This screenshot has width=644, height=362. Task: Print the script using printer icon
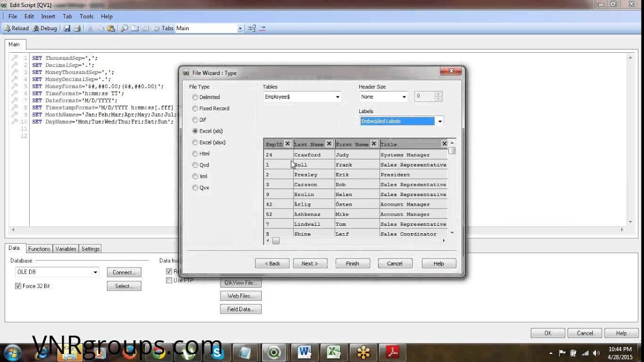[77, 28]
